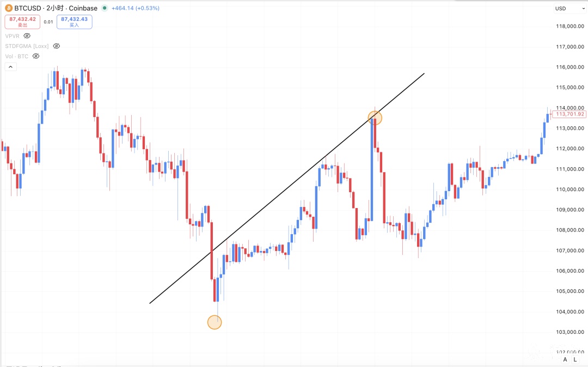Show the VPVR indicator via eye icon
The height and width of the screenshot is (367, 588).
[27, 36]
